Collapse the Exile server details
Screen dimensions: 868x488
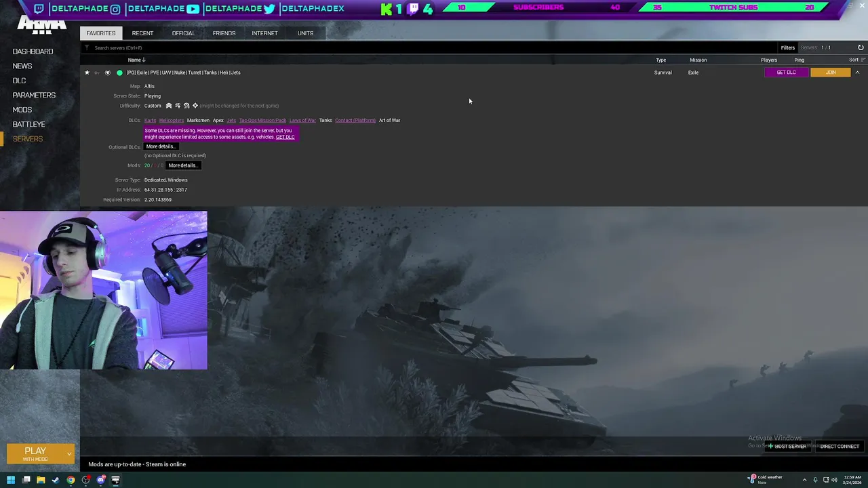point(857,73)
